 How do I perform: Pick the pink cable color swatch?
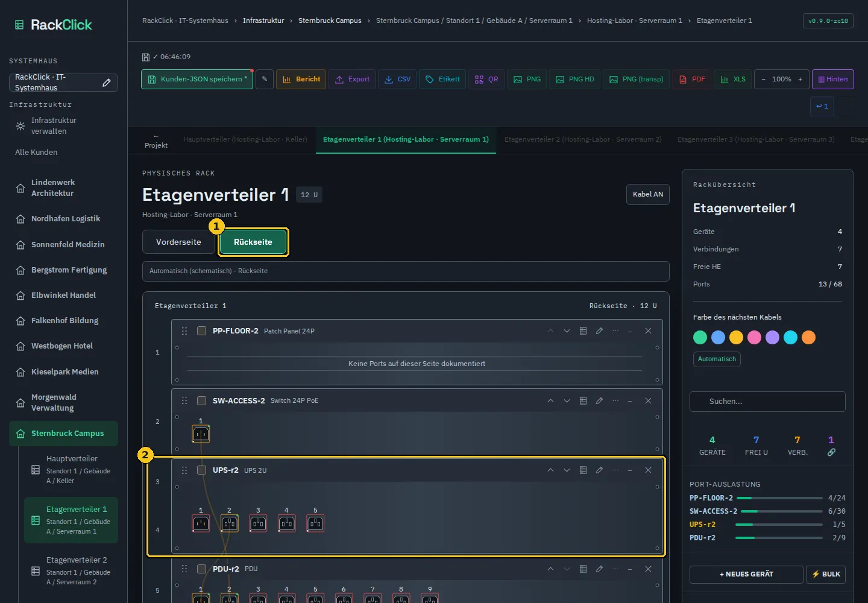coord(754,338)
